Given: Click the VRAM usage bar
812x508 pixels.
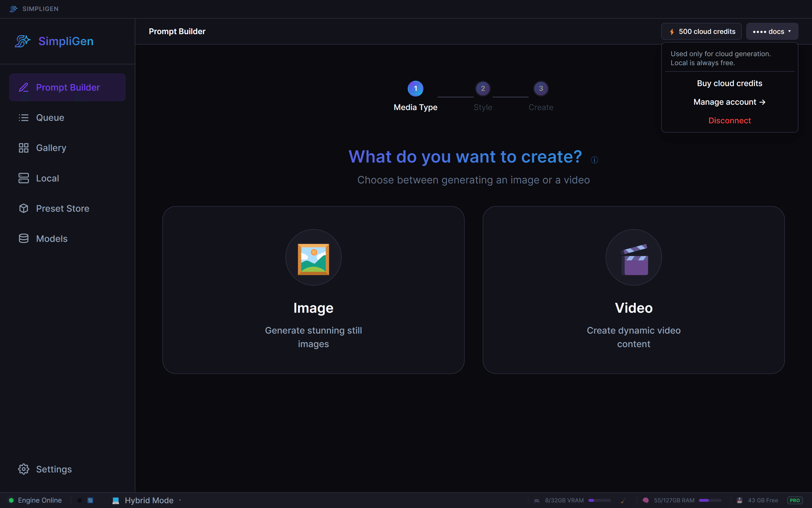Looking at the screenshot, I should point(600,500).
